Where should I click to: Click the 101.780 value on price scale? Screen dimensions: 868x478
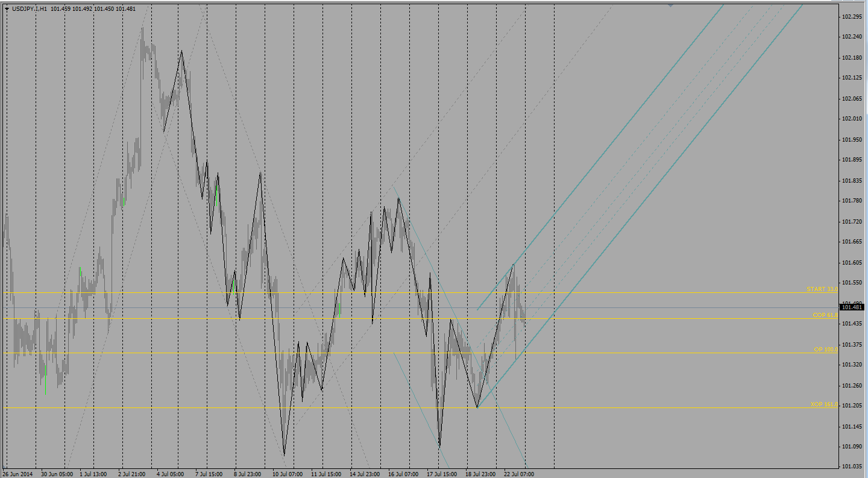click(x=852, y=201)
